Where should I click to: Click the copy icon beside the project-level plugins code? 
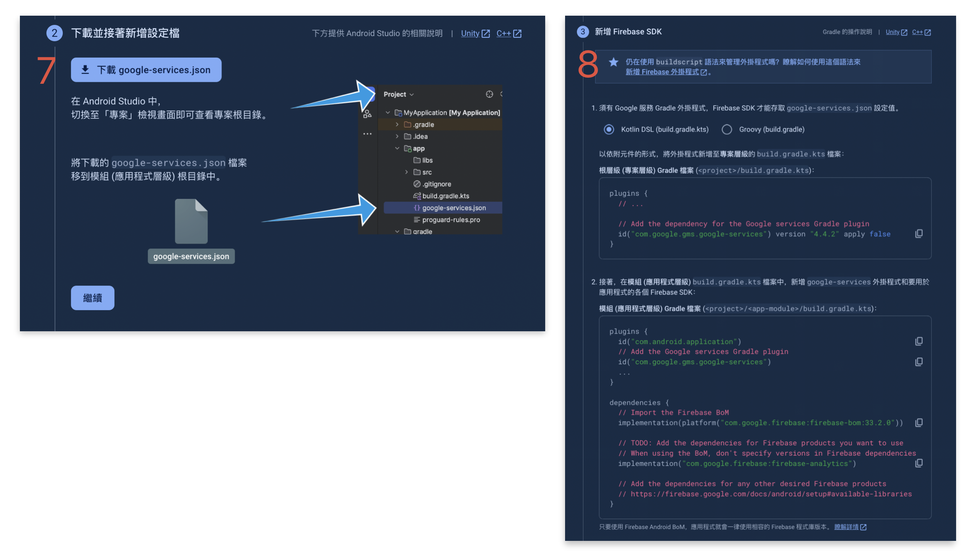919,234
